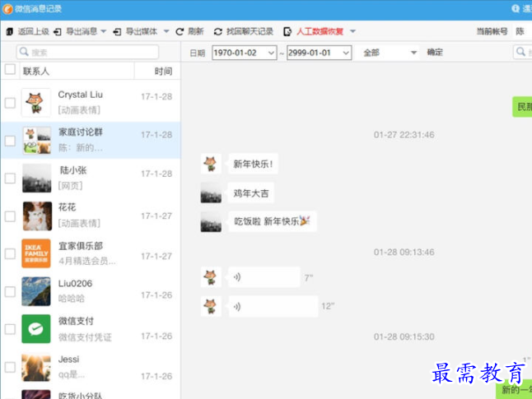
Task: Play the 12" voice message
Action: point(273,307)
